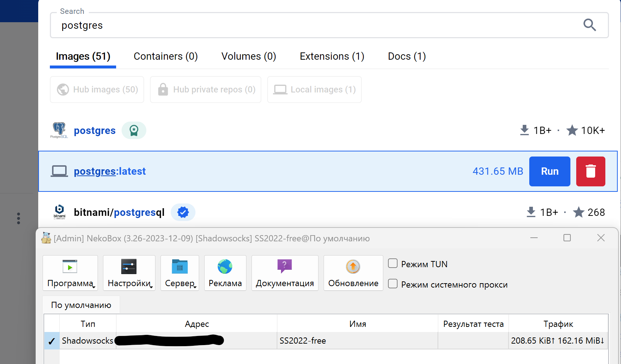Open the postgres Hub image result

click(x=95, y=130)
